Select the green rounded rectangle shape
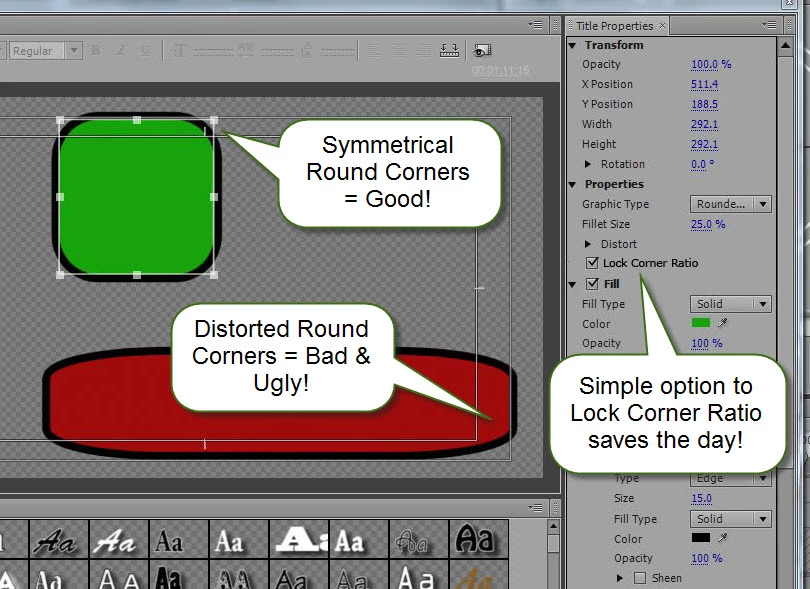The width and height of the screenshot is (810, 589). pos(137,197)
